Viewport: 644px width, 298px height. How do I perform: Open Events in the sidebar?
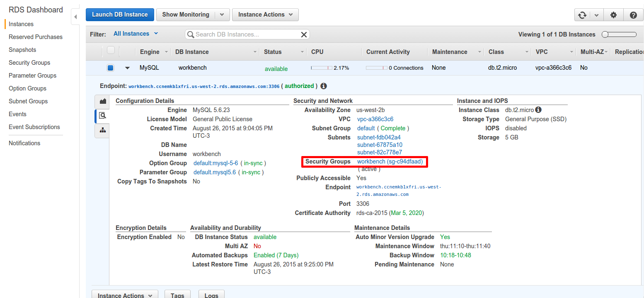pos(17,114)
